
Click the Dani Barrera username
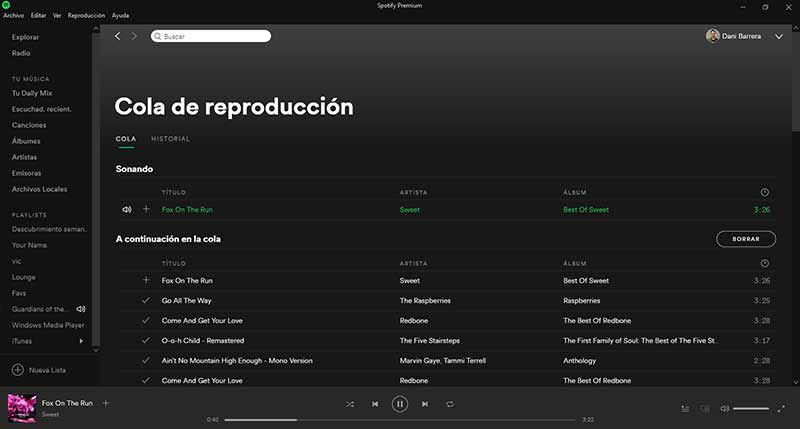[741, 36]
